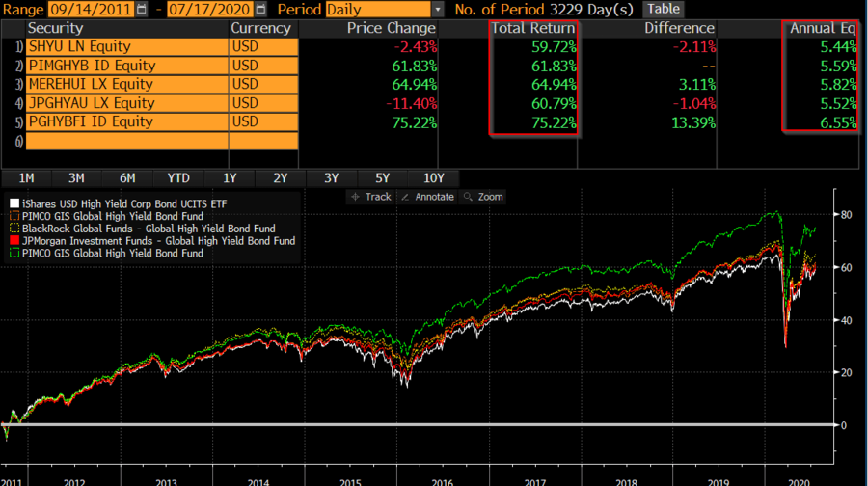Toggle green dotted PIMCO GIS legend swatch
This screenshot has height=486, width=868.
tap(14, 253)
